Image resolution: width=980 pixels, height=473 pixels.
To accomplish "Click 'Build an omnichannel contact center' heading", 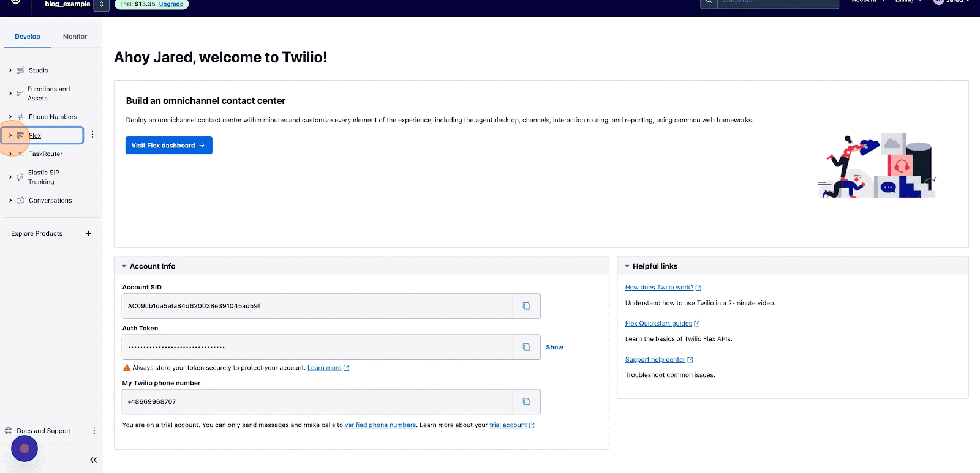I will pos(206,101).
